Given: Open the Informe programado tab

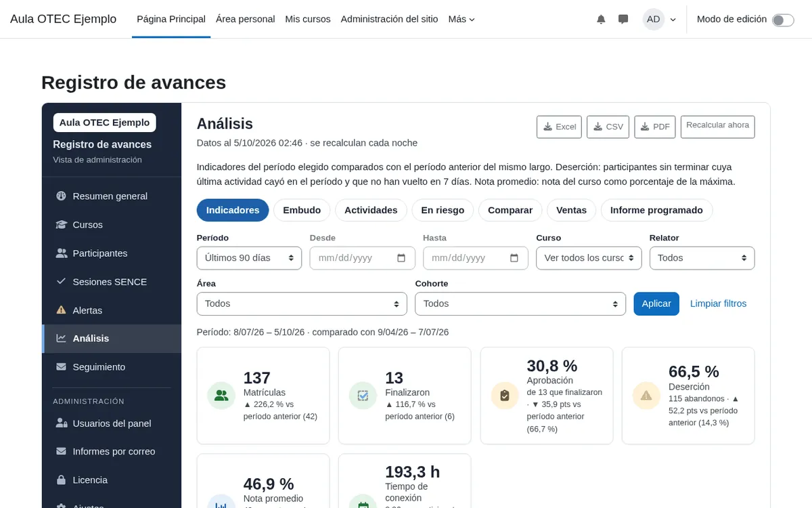Looking at the screenshot, I should pyautogui.click(x=656, y=210).
